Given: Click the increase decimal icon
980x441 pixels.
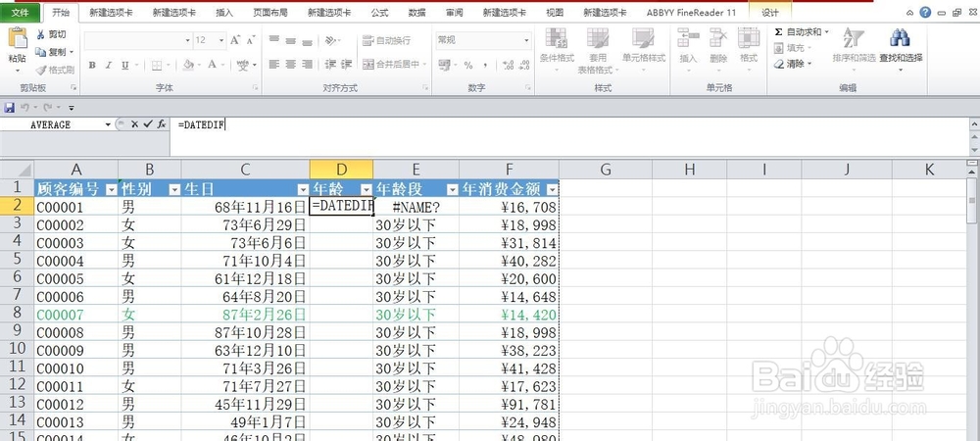Looking at the screenshot, I should 508,65.
